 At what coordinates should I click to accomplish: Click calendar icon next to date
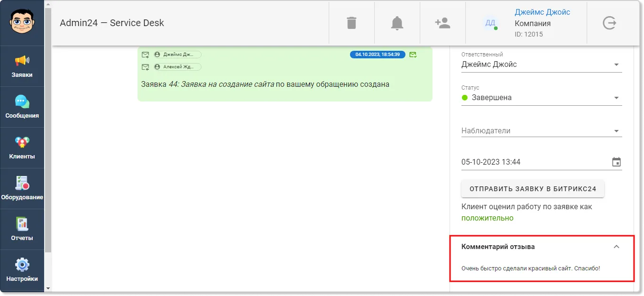pyautogui.click(x=616, y=162)
